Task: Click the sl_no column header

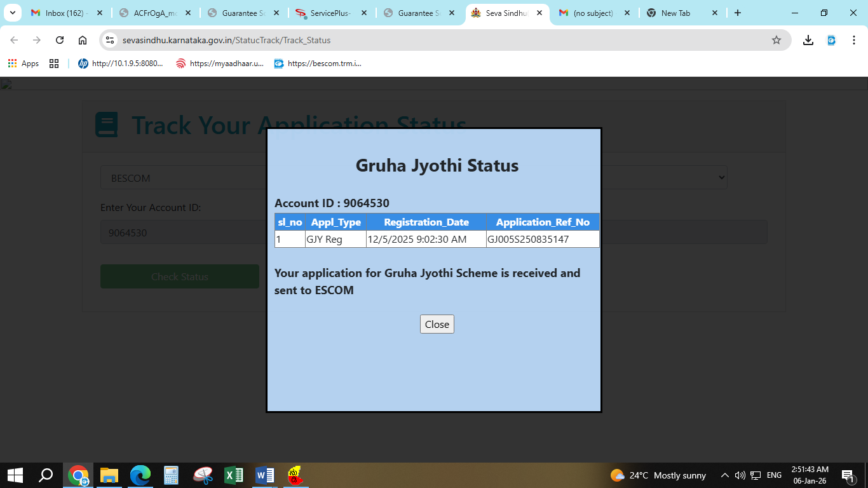Action: click(290, 222)
